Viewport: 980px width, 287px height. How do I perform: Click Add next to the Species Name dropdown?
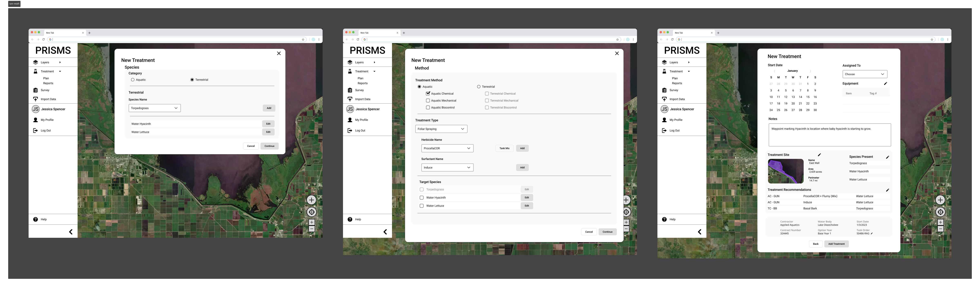pos(269,108)
